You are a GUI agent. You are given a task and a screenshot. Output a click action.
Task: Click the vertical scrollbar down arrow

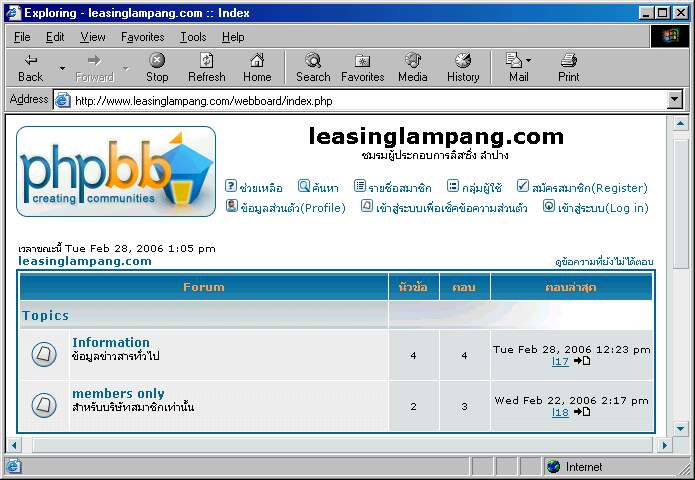coord(681,429)
